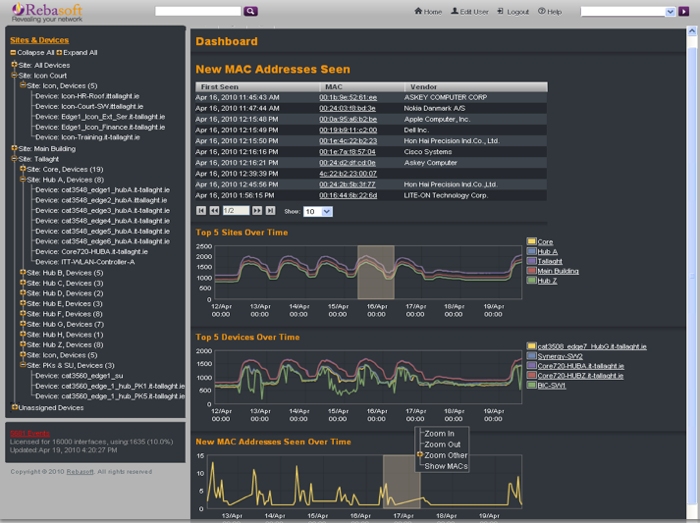Click the page number field showing 1/2
The width and height of the screenshot is (700, 523).
(x=236, y=211)
